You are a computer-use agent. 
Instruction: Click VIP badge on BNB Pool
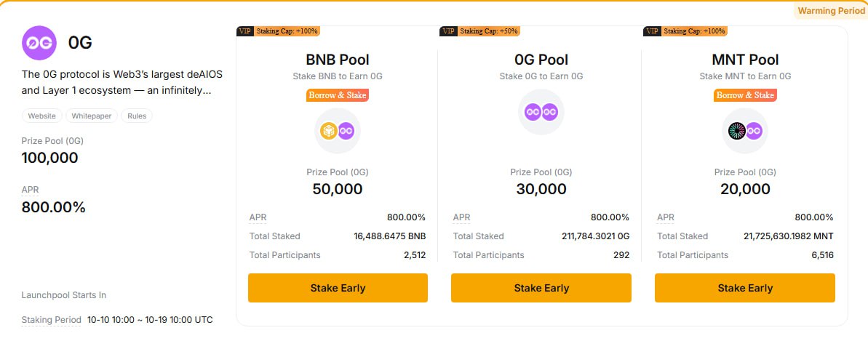tap(245, 31)
